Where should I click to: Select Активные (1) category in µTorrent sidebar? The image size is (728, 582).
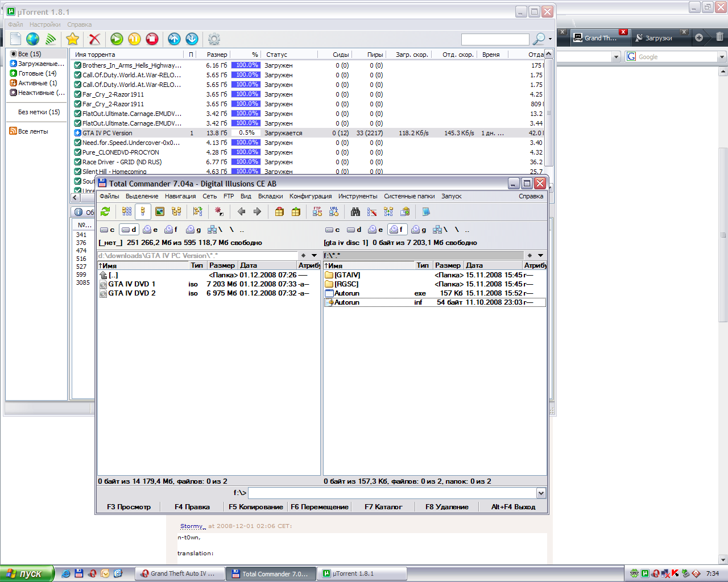coord(37,83)
